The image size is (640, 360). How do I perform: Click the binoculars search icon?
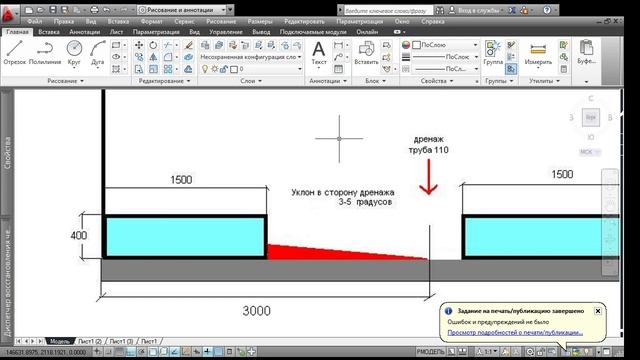point(440,10)
